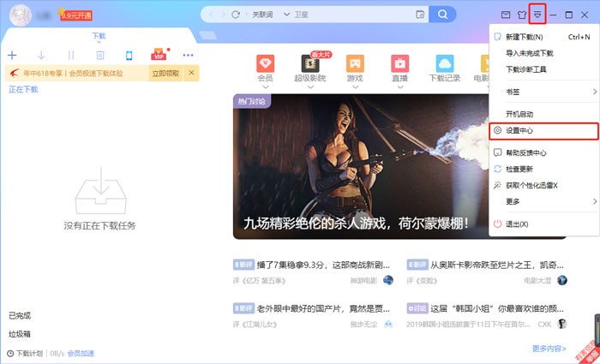Choose 获取个性化迅雷X in the menu
The height and width of the screenshot is (364, 600).
pyautogui.click(x=543, y=186)
